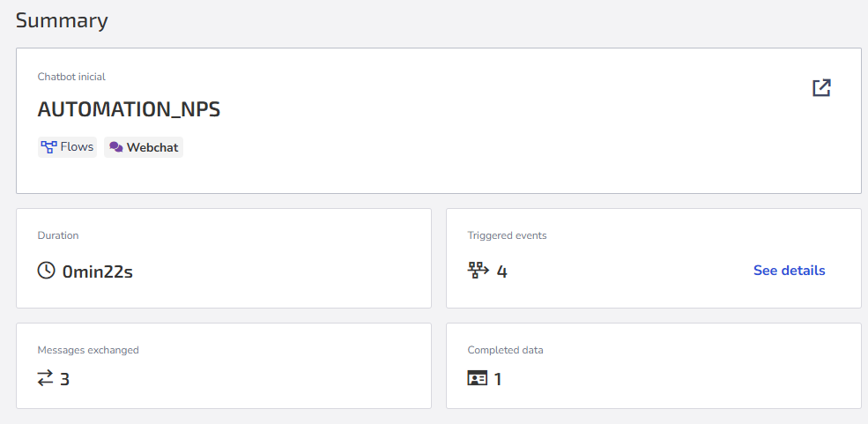The image size is (868, 424).
Task: Click the Triggered events count 4
Action: (x=501, y=272)
